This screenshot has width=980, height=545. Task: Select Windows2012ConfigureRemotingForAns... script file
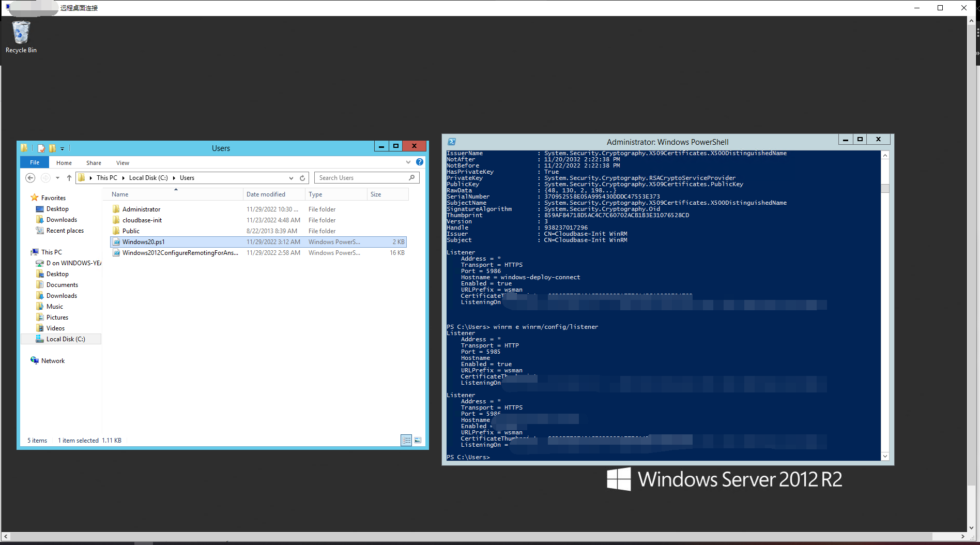click(258, 253)
